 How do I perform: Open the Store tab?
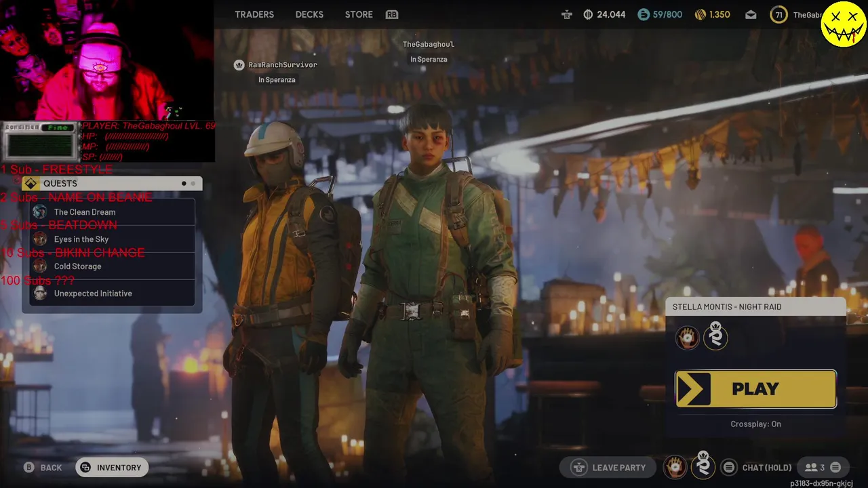(x=359, y=14)
